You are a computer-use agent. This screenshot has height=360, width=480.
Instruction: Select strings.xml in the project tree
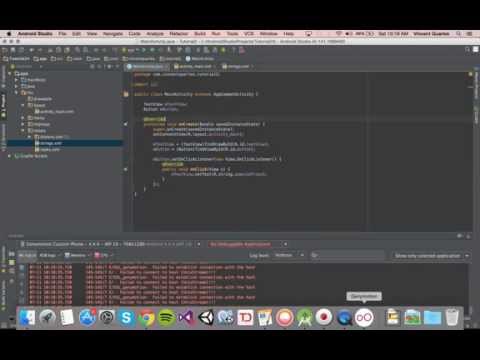48,143
